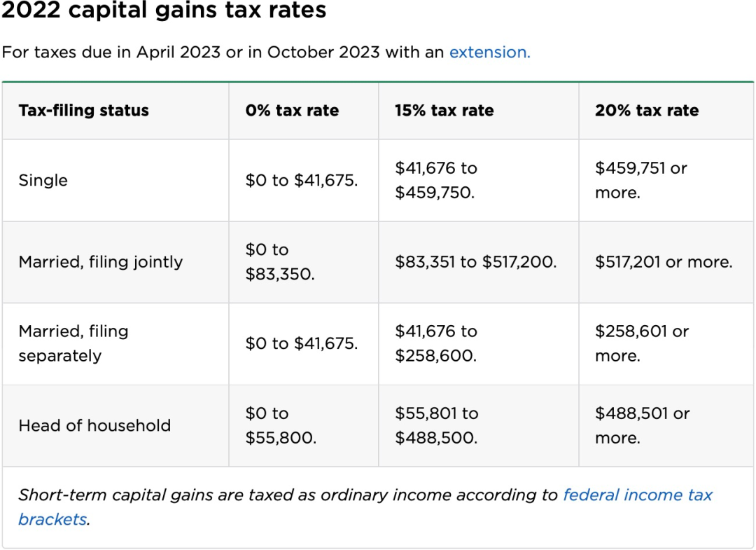Click the "$83,351 to $517,200." cell
756x550 pixels.
[x=475, y=262]
